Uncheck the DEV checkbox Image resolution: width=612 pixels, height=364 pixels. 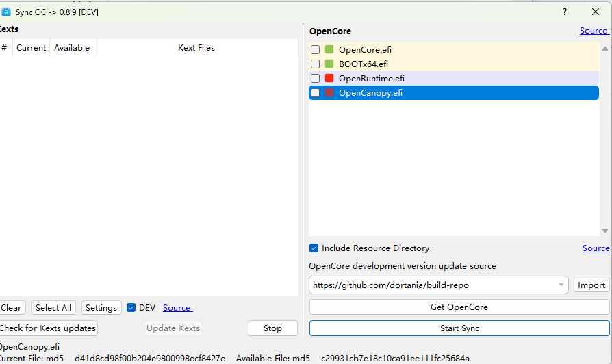pyautogui.click(x=131, y=308)
